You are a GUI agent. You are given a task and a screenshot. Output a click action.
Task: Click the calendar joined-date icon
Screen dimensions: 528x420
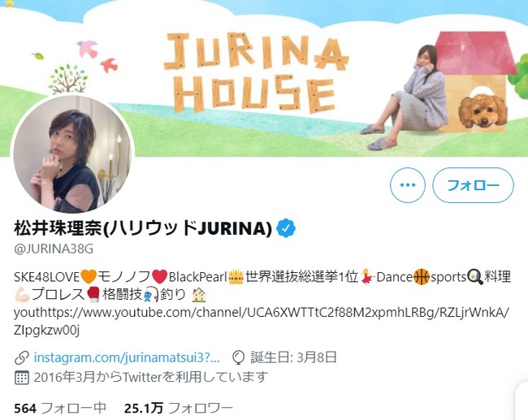click(22, 378)
